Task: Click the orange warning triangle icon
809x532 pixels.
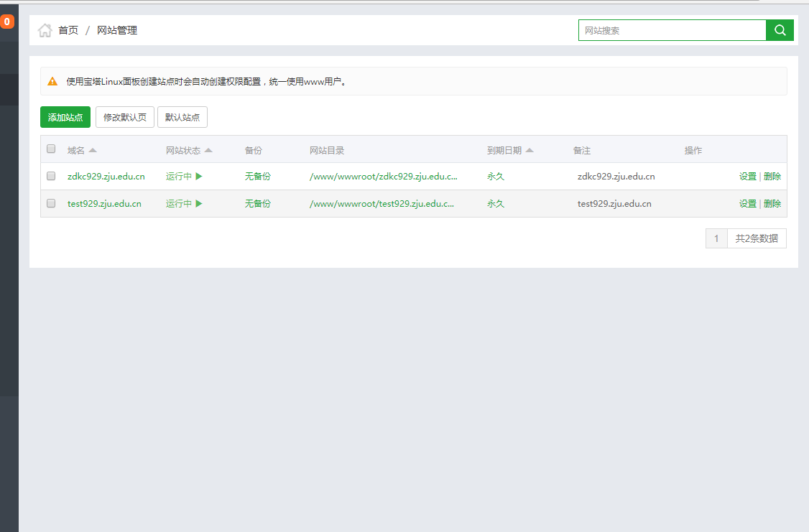Action: point(52,82)
